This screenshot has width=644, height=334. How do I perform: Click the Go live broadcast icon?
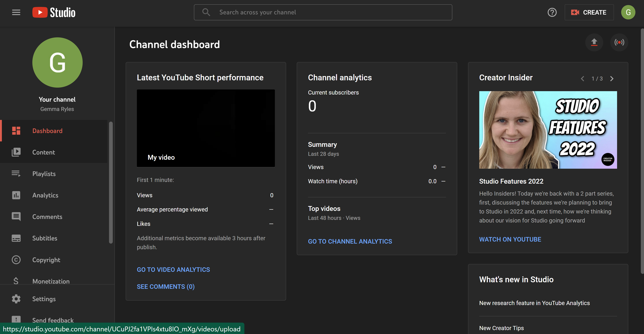point(619,42)
